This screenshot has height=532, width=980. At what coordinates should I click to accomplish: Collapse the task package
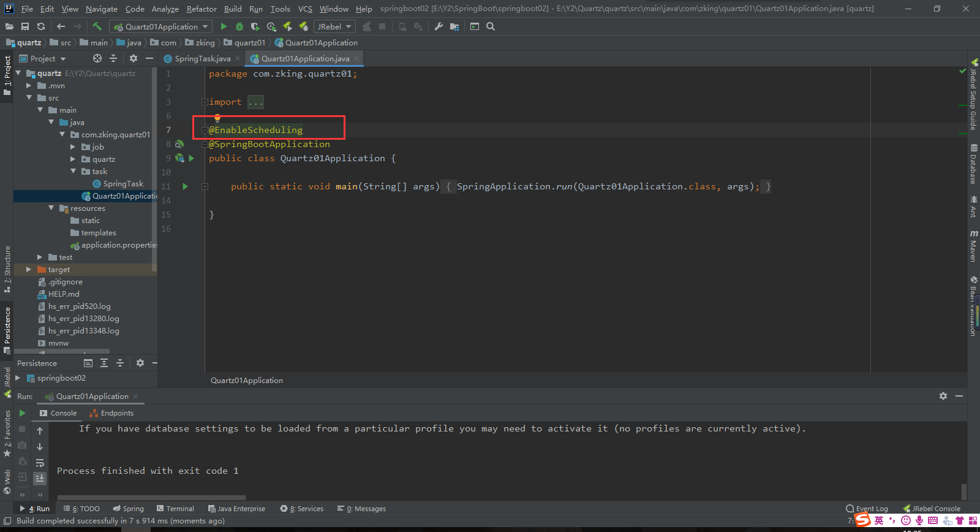tap(73, 172)
